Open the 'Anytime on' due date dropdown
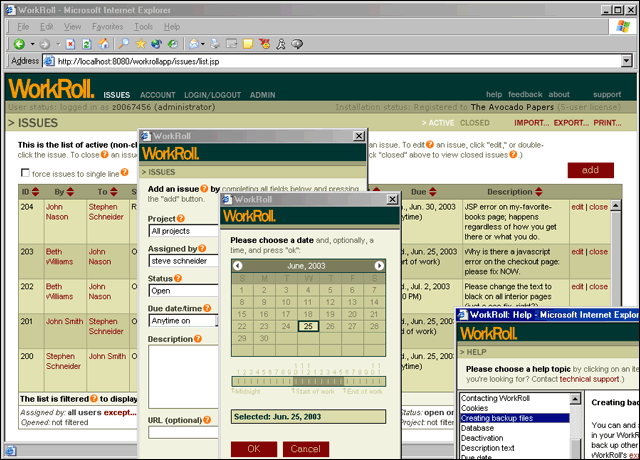The height and width of the screenshot is (460, 640). pos(184,321)
